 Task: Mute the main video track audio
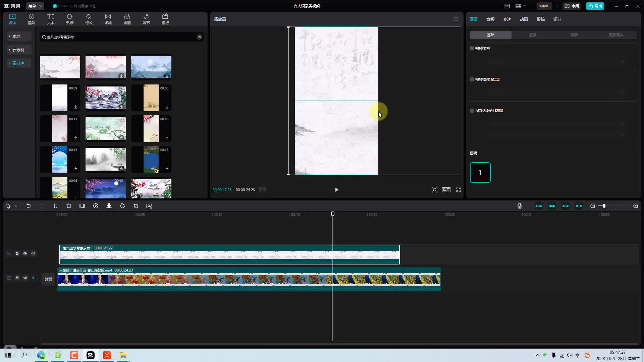[x=33, y=278]
